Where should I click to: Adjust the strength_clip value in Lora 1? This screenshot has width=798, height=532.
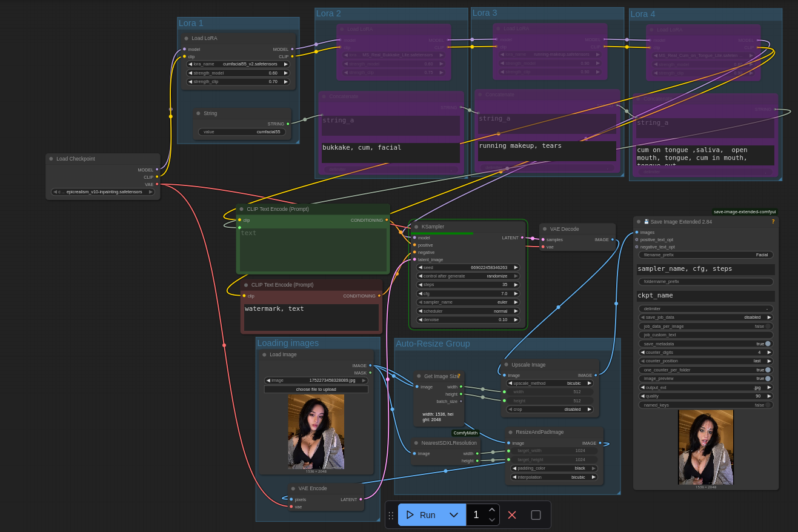pos(238,81)
